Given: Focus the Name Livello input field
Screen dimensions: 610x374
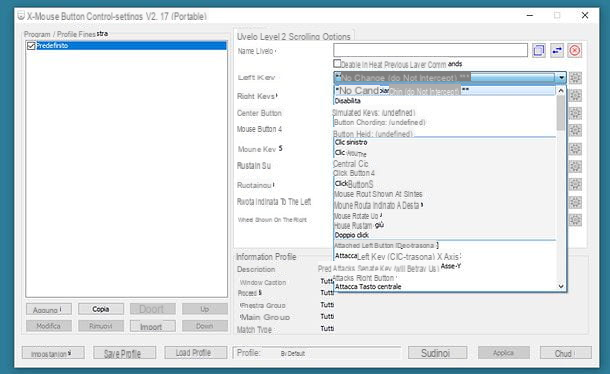Looking at the screenshot, I should 430,50.
